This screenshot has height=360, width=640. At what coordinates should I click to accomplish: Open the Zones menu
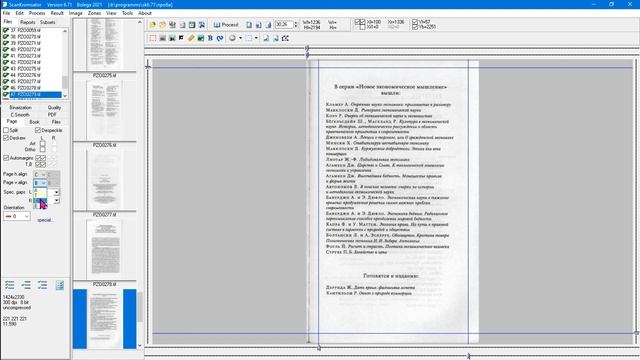click(94, 13)
